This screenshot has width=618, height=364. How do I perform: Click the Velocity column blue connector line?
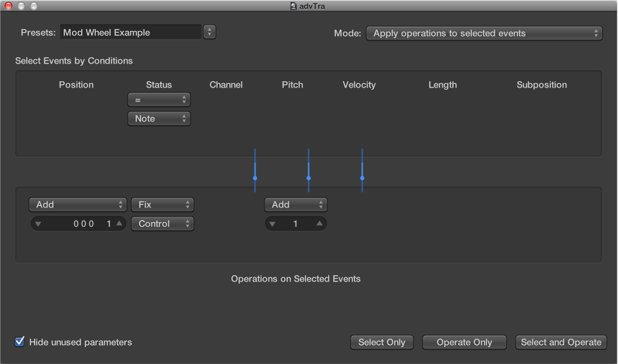362,170
